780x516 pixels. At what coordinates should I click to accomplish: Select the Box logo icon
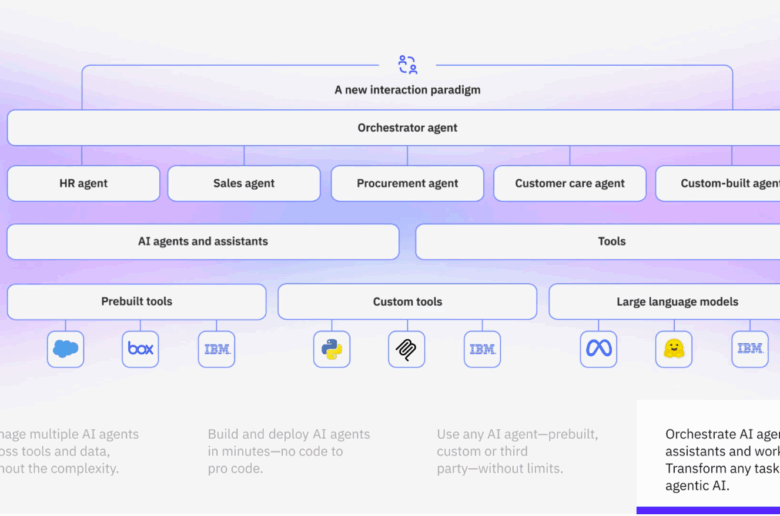pyautogui.click(x=141, y=349)
